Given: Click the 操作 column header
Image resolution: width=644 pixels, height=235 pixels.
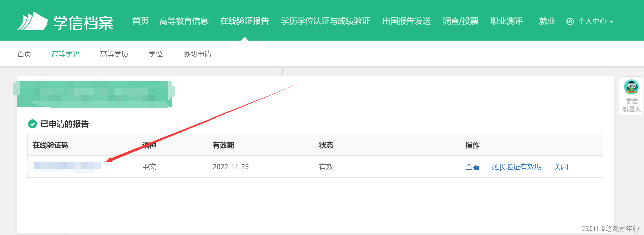Looking at the screenshot, I should click(472, 145).
